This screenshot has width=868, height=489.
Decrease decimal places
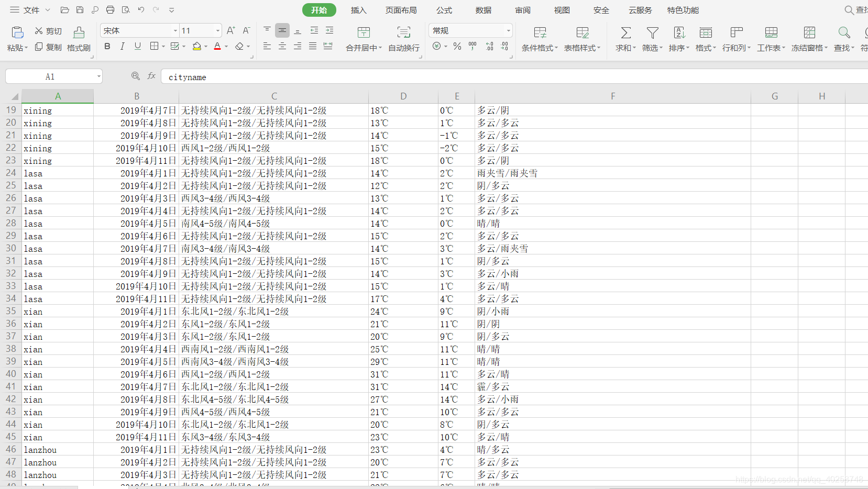pos(504,47)
